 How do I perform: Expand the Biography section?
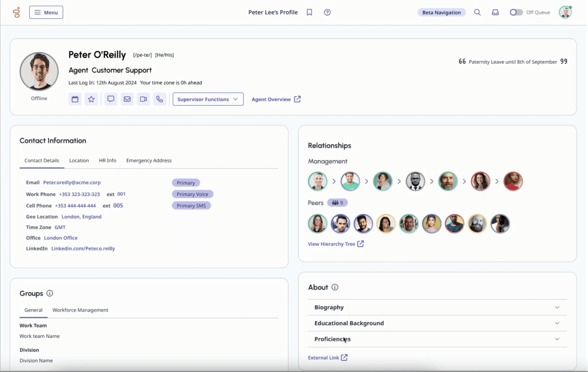coord(437,307)
